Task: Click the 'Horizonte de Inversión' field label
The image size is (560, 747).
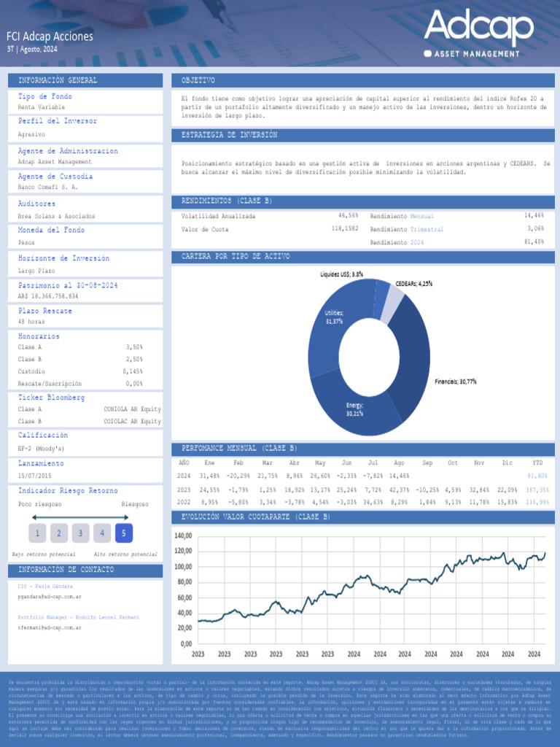Action: pos(64,258)
